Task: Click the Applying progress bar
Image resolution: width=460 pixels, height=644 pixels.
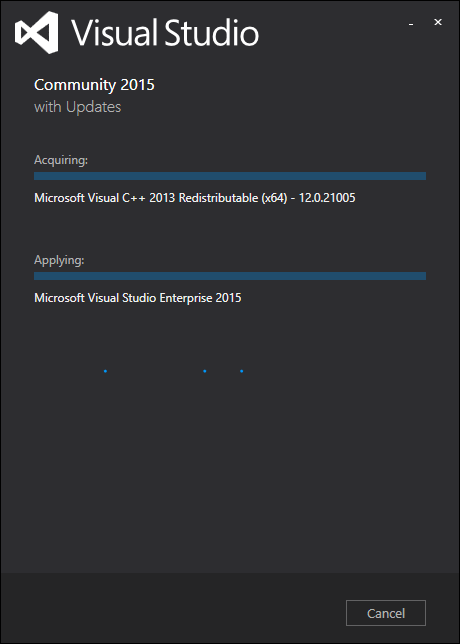Action: click(230, 276)
